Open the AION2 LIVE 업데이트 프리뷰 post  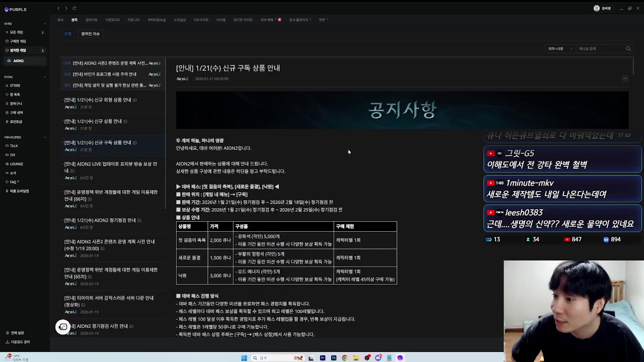point(113,170)
